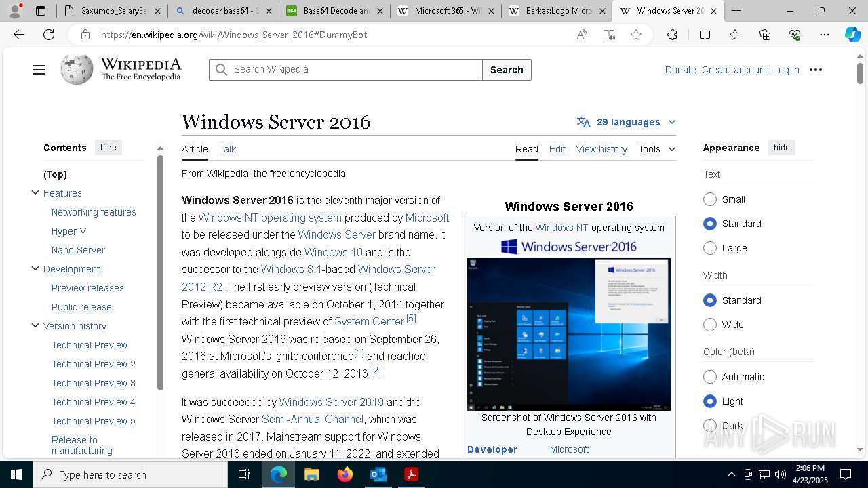Add page to favorites star icon
Image resolution: width=868 pixels, height=488 pixels.
coord(635,35)
